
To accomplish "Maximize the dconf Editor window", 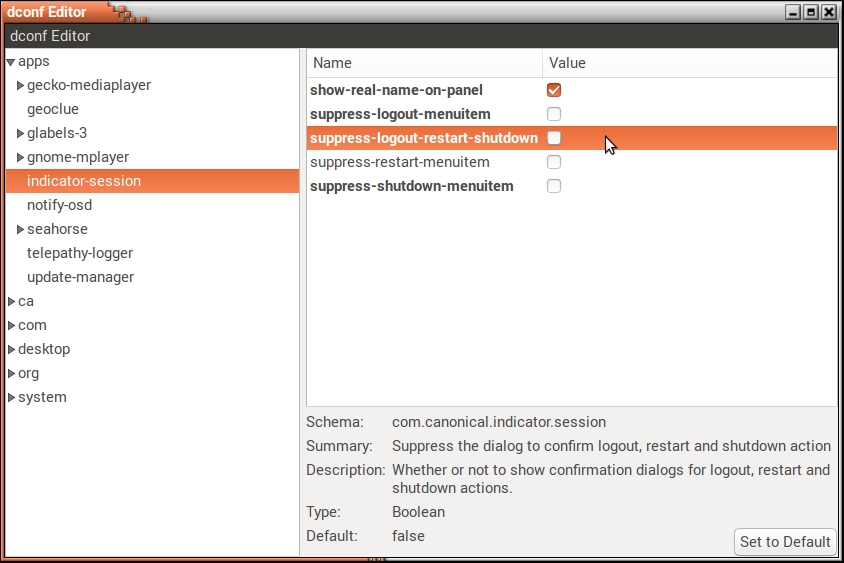I will tap(811, 12).
